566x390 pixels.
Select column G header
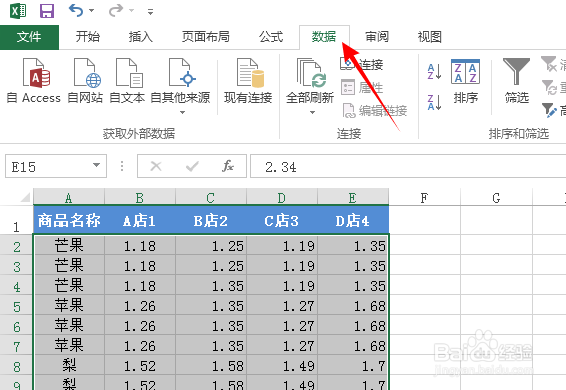tap(496, 198)
